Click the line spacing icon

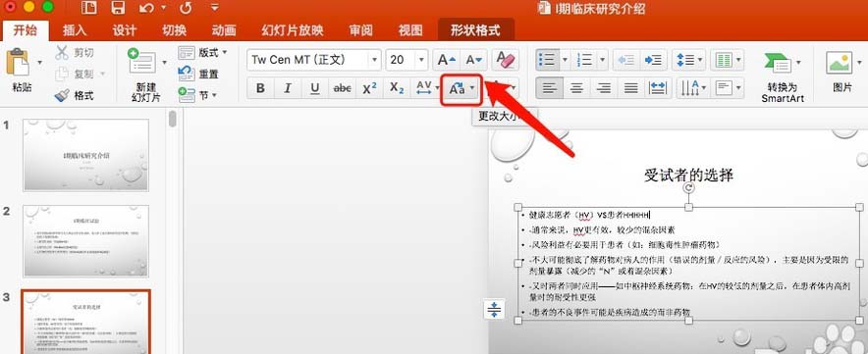(x=685, y=60)
